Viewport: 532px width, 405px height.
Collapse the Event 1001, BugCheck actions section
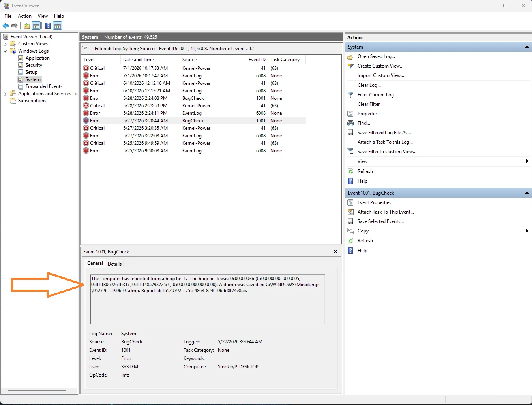point(527,193)
